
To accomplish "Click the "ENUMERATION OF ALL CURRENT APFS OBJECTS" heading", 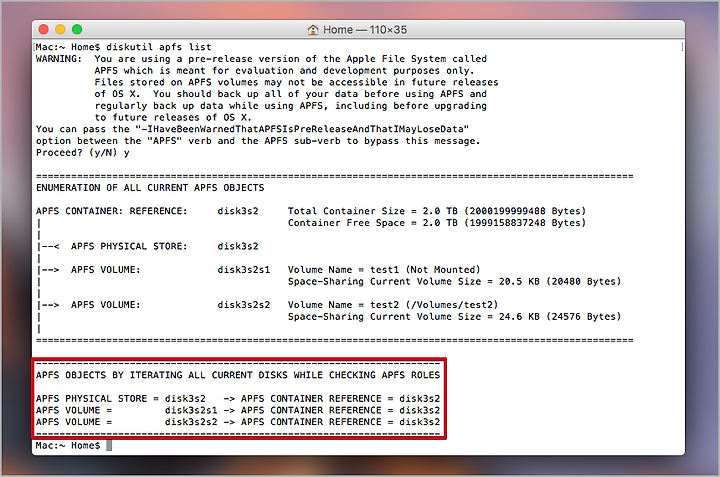I will pos(150,188).
